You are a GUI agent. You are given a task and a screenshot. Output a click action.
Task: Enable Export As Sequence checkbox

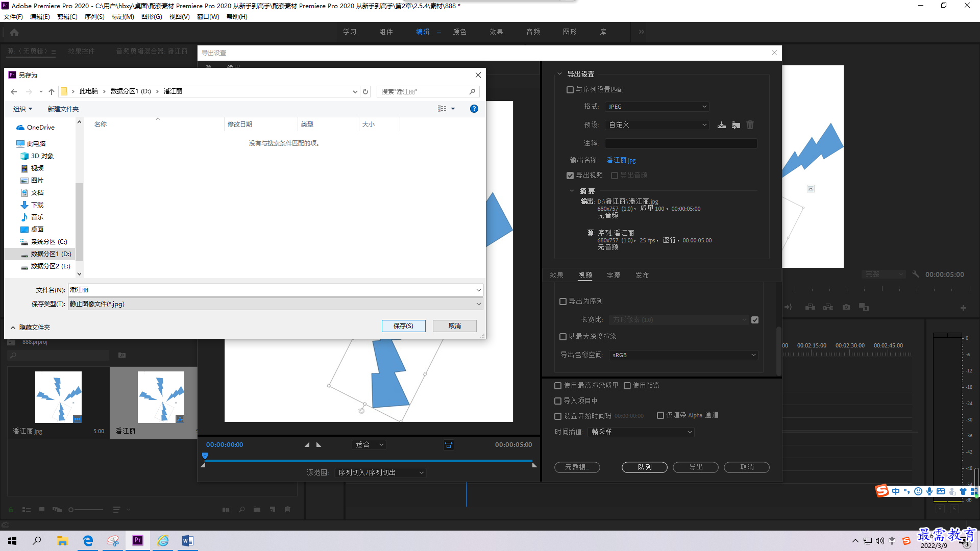coord(563,302)
